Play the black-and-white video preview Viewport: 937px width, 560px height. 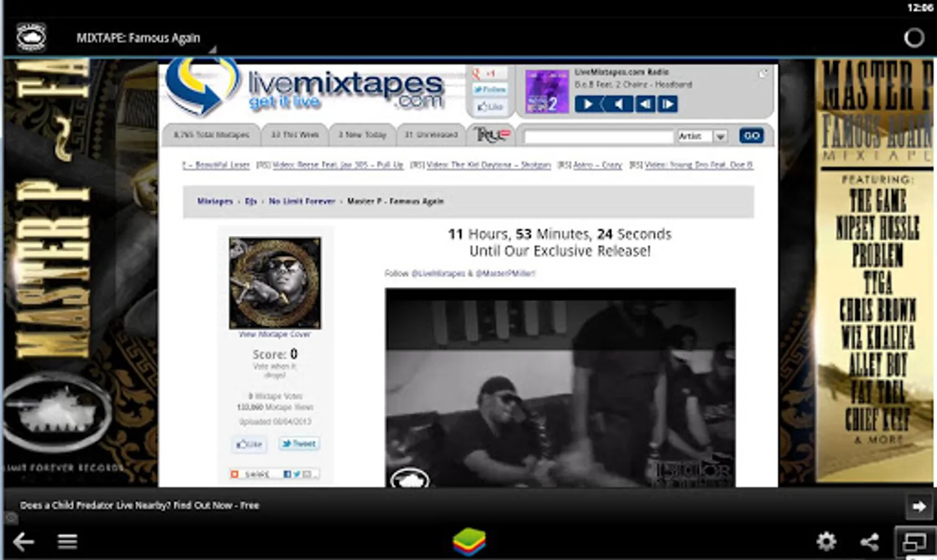(560, 387)
